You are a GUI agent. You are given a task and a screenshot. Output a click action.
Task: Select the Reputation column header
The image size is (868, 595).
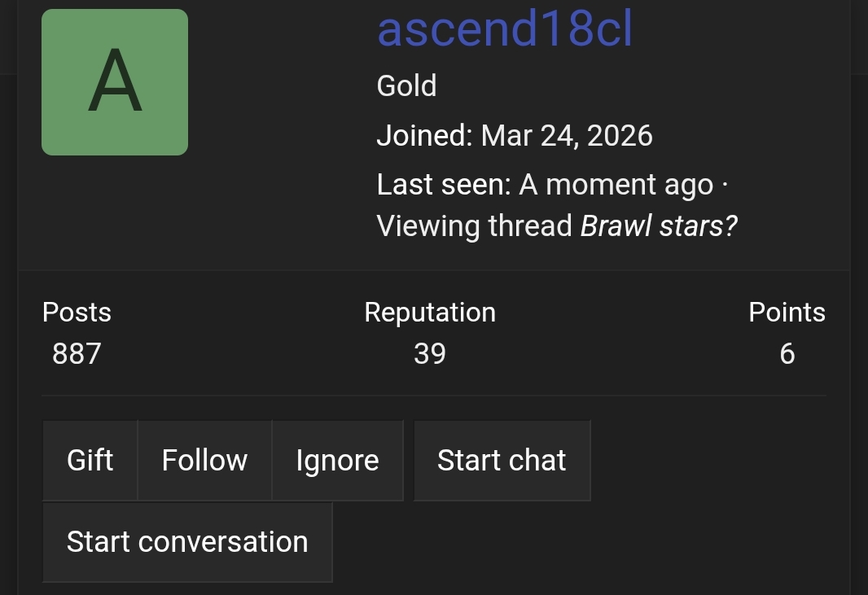click(x=430, y=312)
